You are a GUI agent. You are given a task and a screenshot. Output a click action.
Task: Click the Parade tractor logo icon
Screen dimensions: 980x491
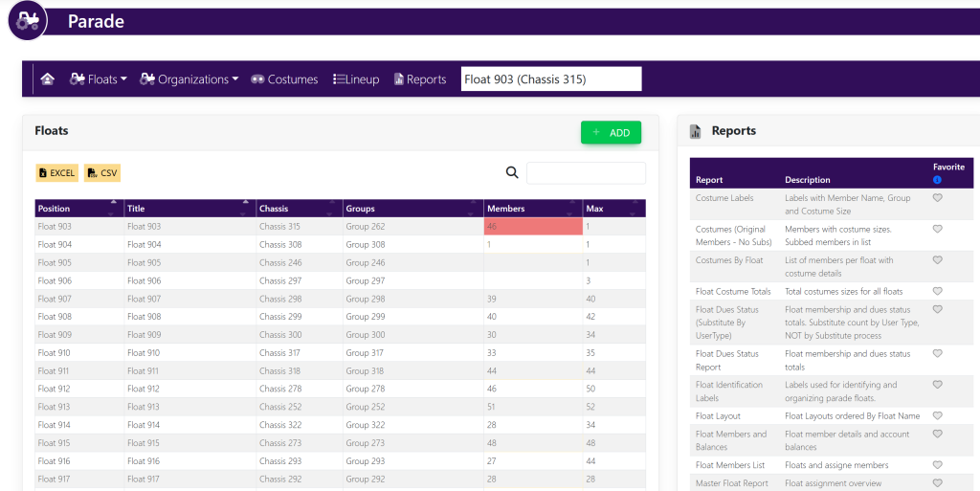[28, 20]
